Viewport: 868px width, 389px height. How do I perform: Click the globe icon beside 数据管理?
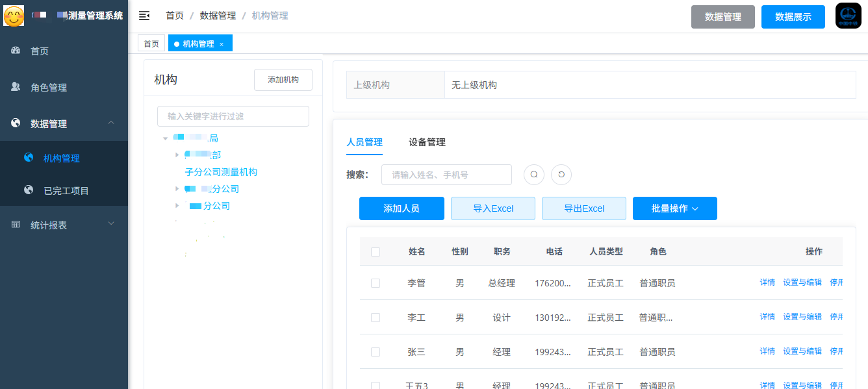16,123
